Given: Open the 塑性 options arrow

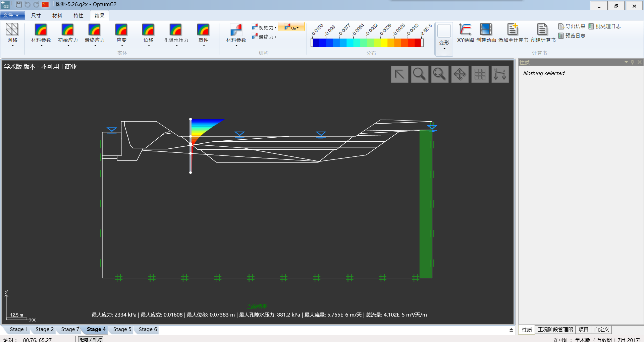Looking at the screenshot, I should (x=204, y=45).
